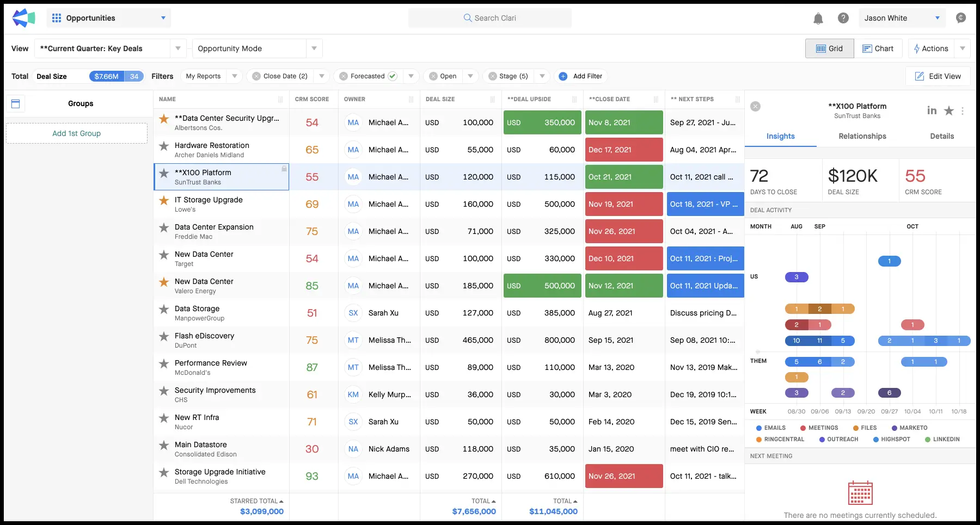980x525 pixels.
Task: Close the X100 Platform details panel
Action: (x=755, y=107)
